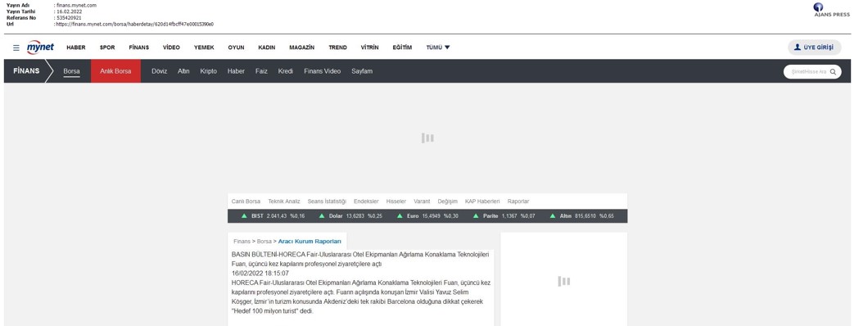The height and width of the screenshot is (326, 868).
Task: Open the red Anlık Borsa tab
Action: 115,71
